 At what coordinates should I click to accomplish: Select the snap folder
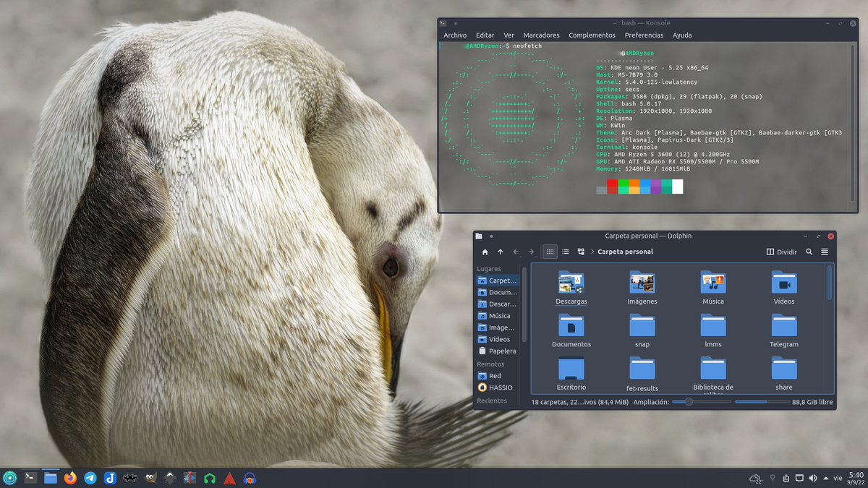pos(642,325)
